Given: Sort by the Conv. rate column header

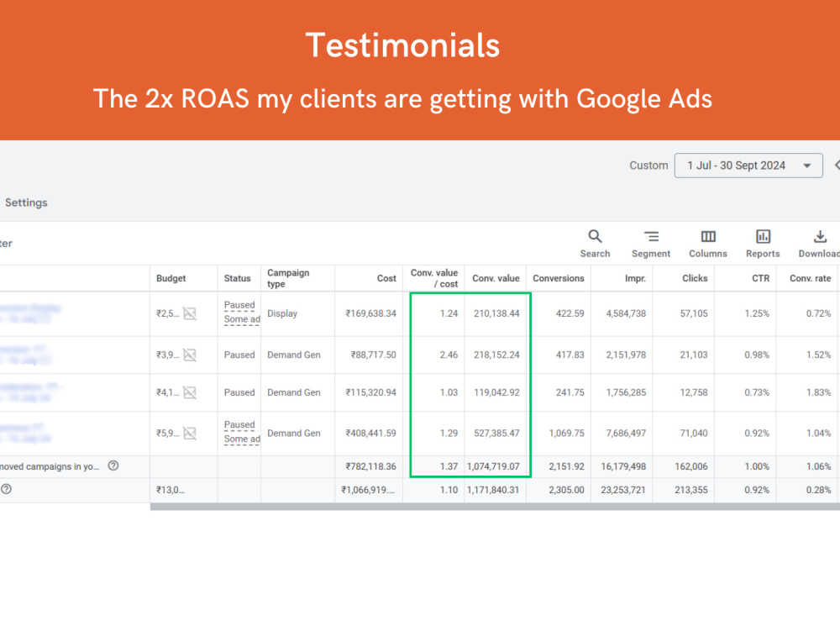Looking at the screenshot, I should [x=810, y=279].
